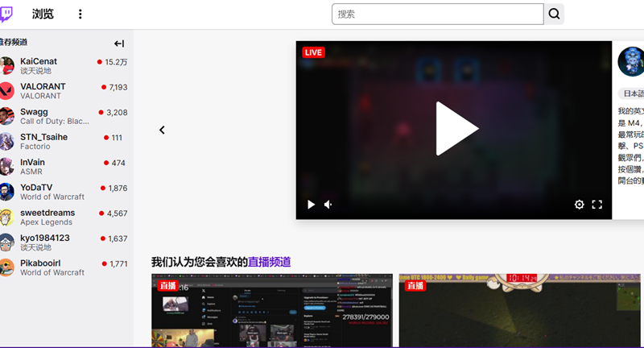The image size is (644, 348).
Task: Open featured streamer's profile avatar
Action: point(631,62)
